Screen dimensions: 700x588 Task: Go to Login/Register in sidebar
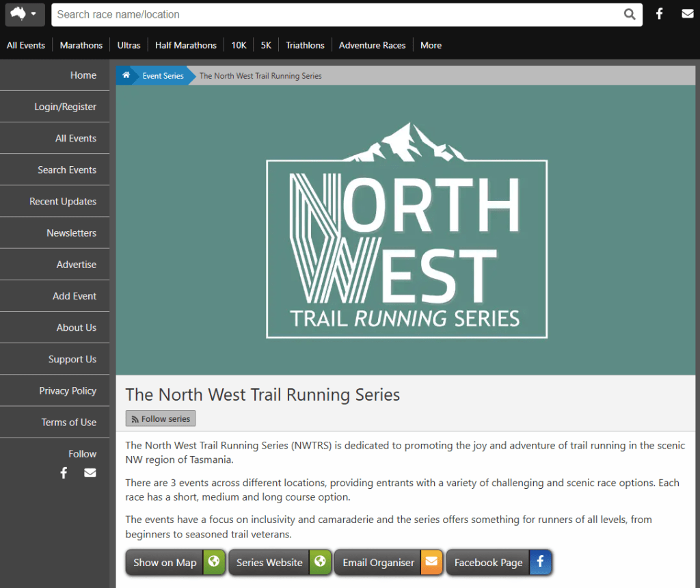pos(65,107)
